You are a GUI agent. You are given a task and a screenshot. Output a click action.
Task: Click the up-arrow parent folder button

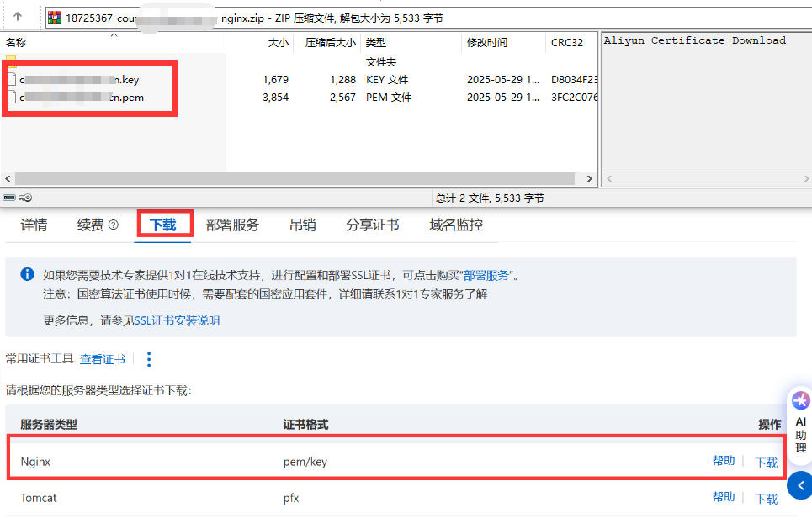point(18,17)
